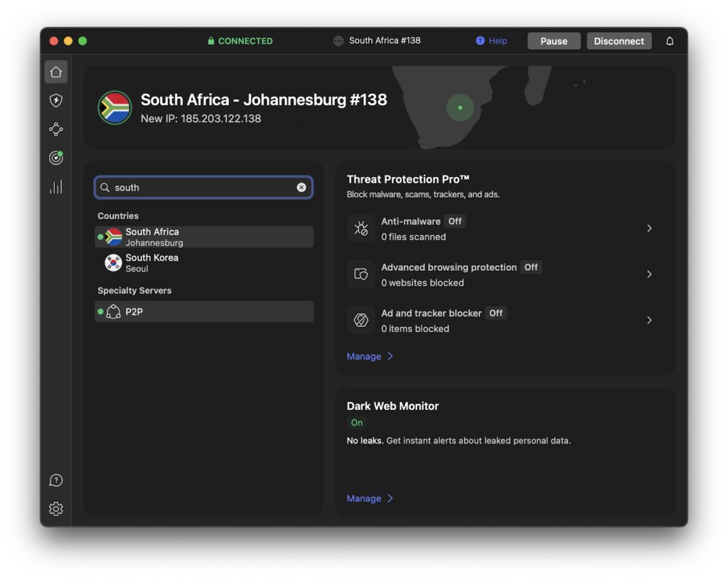Click into the south search field
This screenshot has width=728, height=580.
[x=203, y=188]
